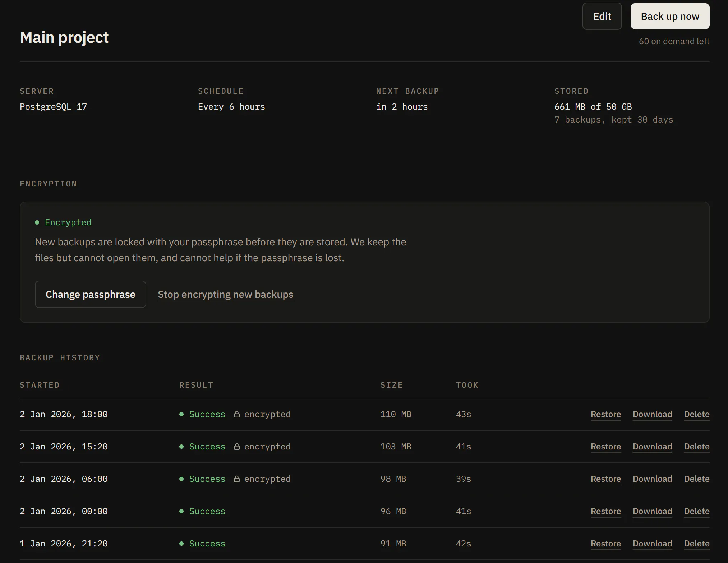Image resolution: width=728 pixels, height=563 pixels.
Task: Click the 'Success' label on the 00:00 row
Action: click(207, 511)
